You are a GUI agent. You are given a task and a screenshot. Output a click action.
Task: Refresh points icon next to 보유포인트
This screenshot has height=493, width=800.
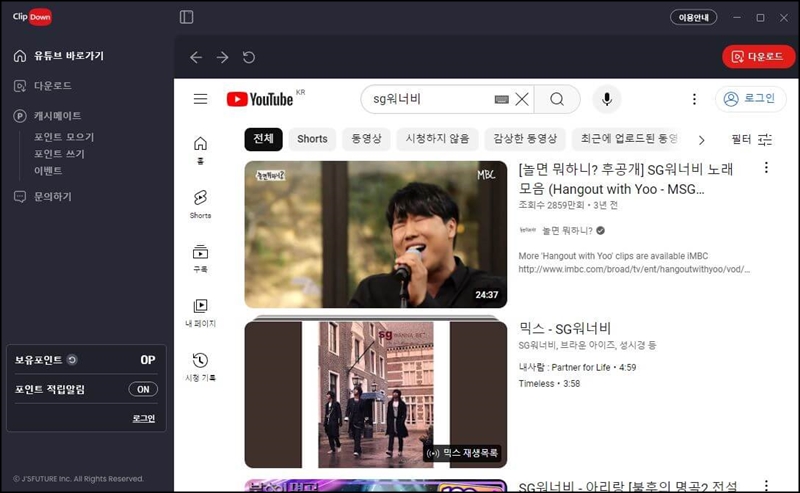(x=72, y=360)
